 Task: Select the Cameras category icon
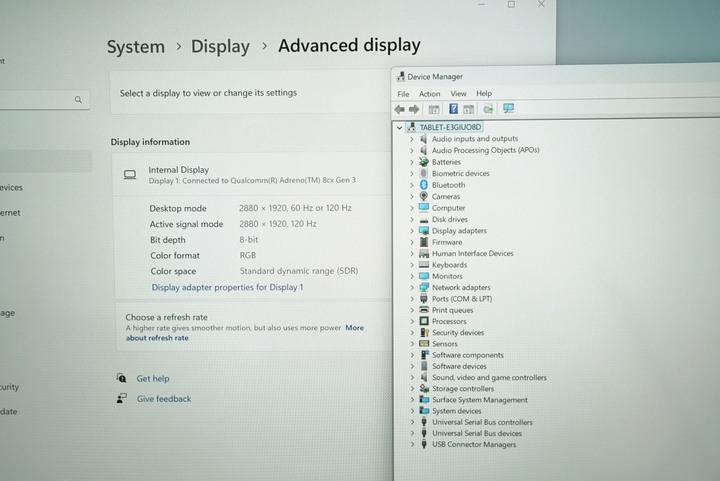coord(424,196)
